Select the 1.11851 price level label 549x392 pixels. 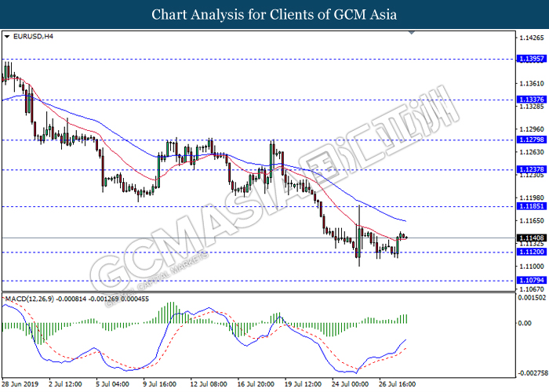[532, 206]
